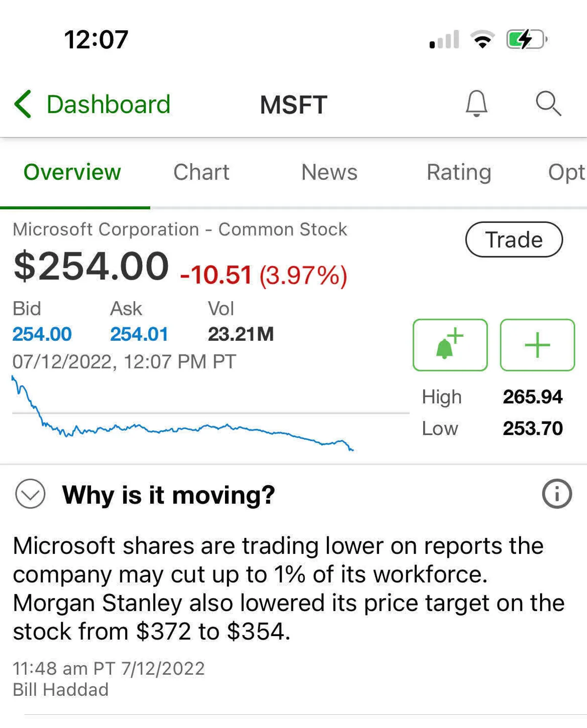Select the Overview tab
This screenshot has height=728, width=587.
[72, 172]
